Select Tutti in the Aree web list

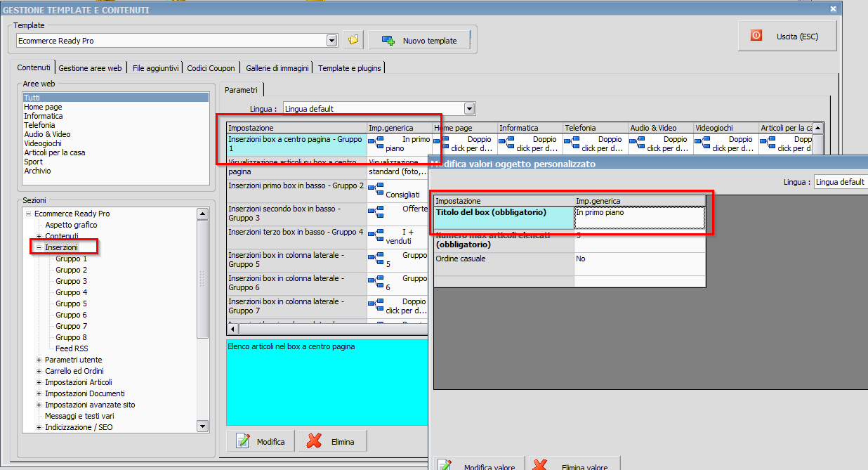116,98
